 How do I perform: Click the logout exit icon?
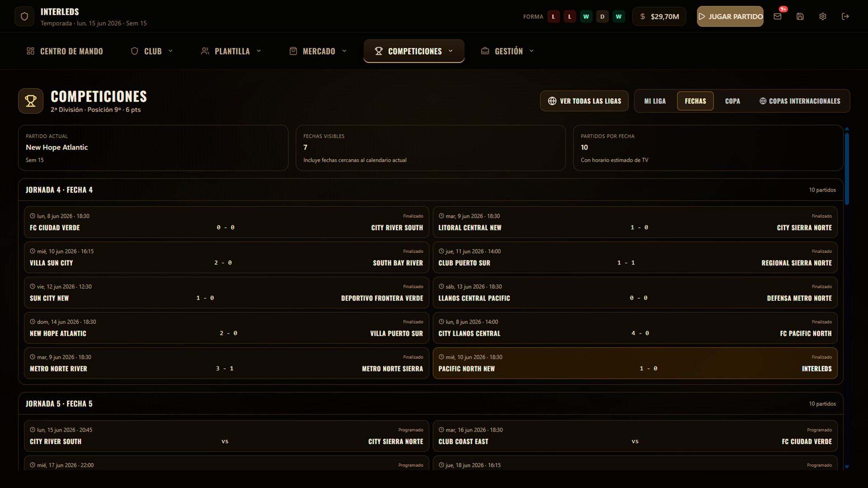click(x=845, y=16)
